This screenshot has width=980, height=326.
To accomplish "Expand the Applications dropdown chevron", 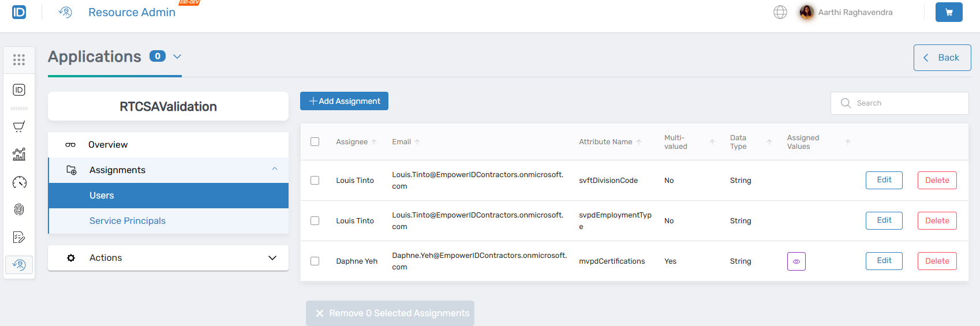I will 177,57.
